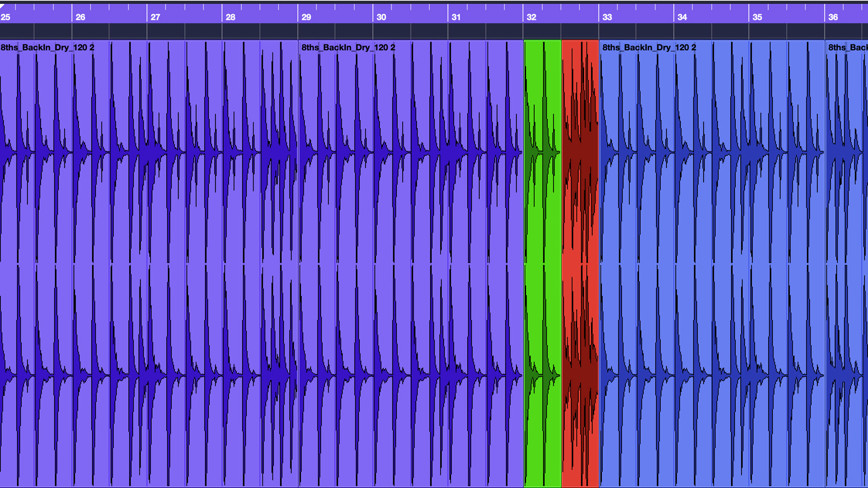Viewport: 868px width, 488px height.
Task: Select the purple audio event starting at bar 25
Action: pyautogui.click(x=149, y=264)
